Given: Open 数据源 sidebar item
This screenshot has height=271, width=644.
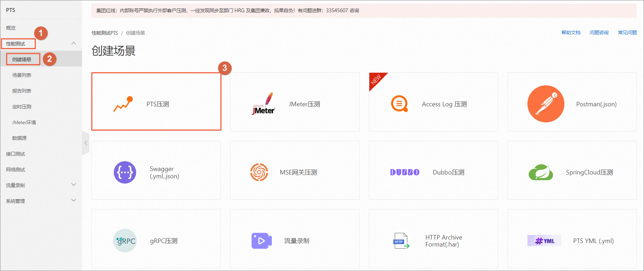Looking at the screenshot, I should [x=19, y=138].
